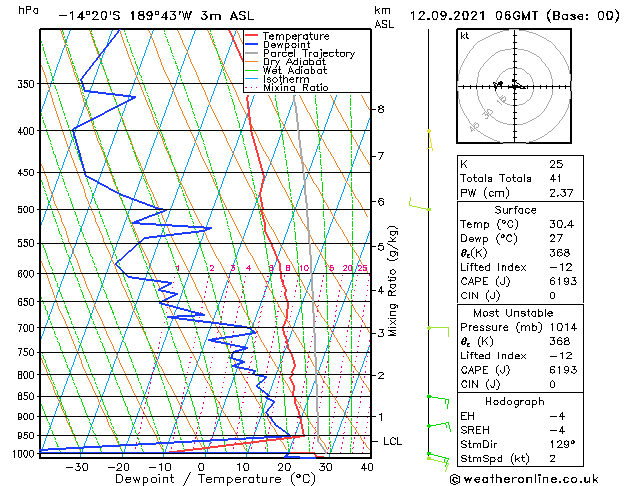Click the Mixing Ratio legend entry

[287, 88]
